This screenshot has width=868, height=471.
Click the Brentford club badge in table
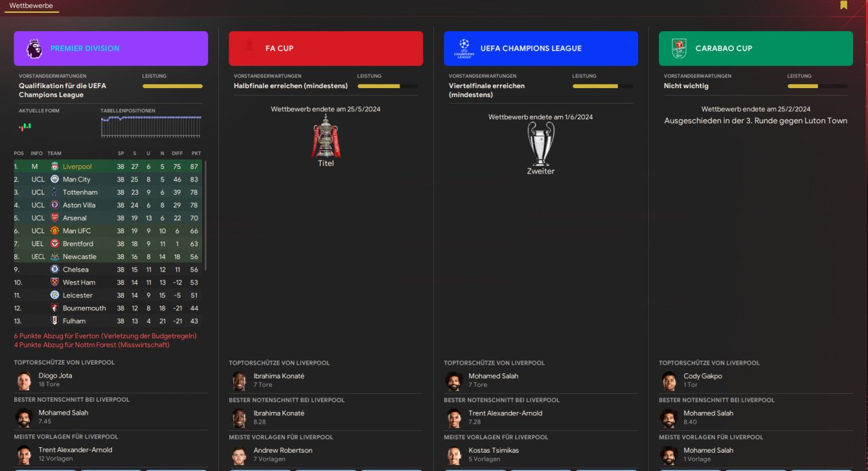(55, 244)
